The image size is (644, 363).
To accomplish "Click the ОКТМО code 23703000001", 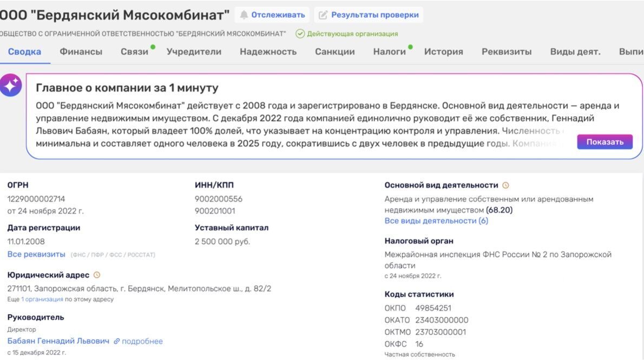I will pyautogui.click(x=441, y=332).
